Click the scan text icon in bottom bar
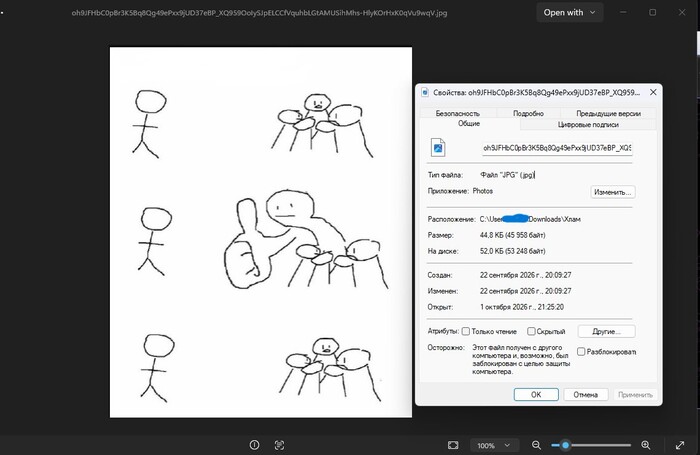This screenshot has width=700, height=455. pos(279,445)
